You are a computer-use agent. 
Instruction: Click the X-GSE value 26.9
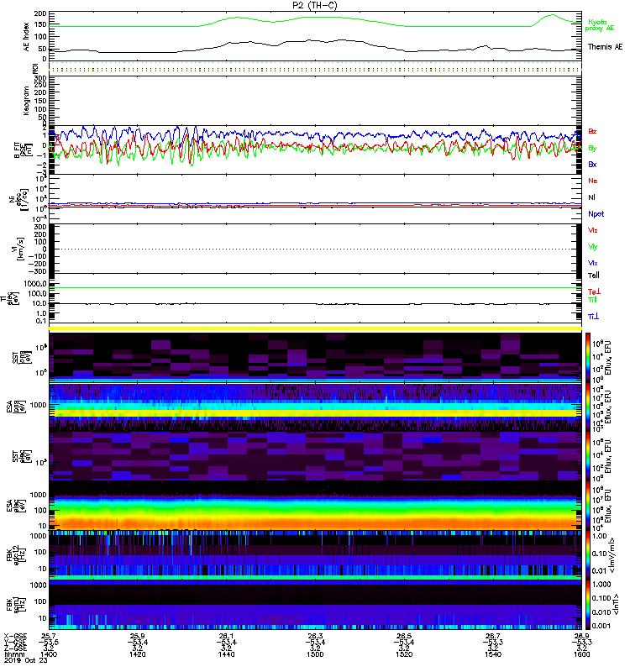581,636
